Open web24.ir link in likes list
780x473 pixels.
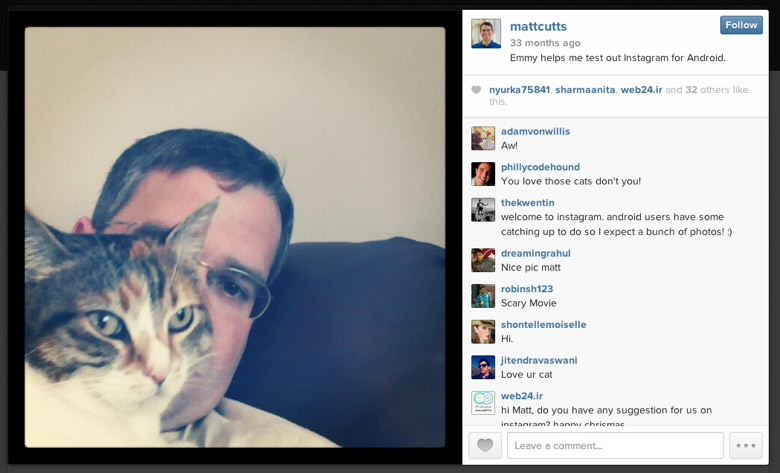pos(641,90)
